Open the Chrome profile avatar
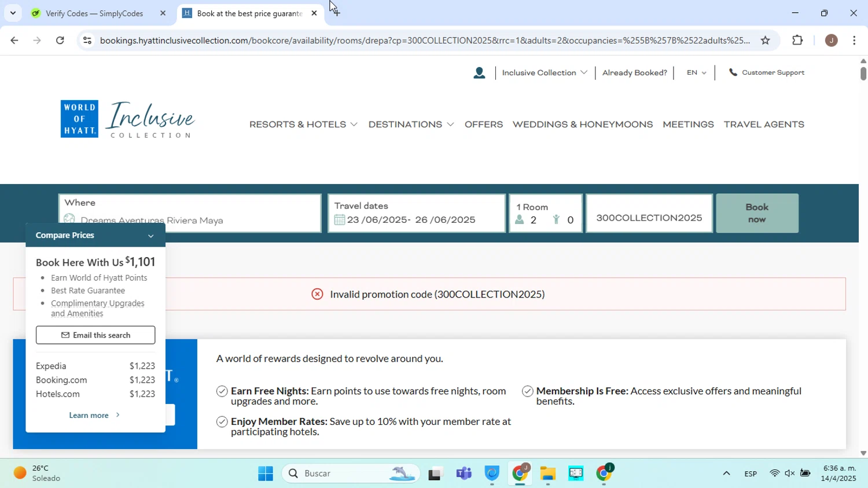Screen dimensions: 868x488 click(831, 41)
